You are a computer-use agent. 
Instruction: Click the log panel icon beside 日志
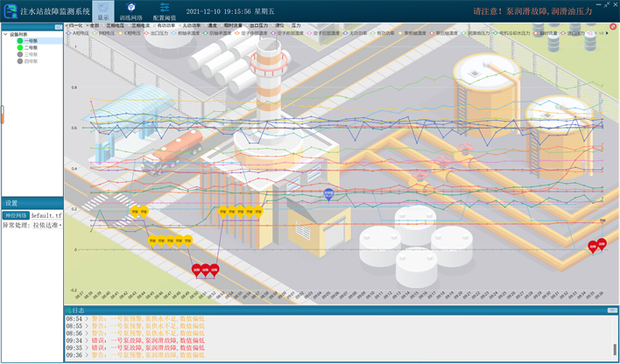[69, 310]
